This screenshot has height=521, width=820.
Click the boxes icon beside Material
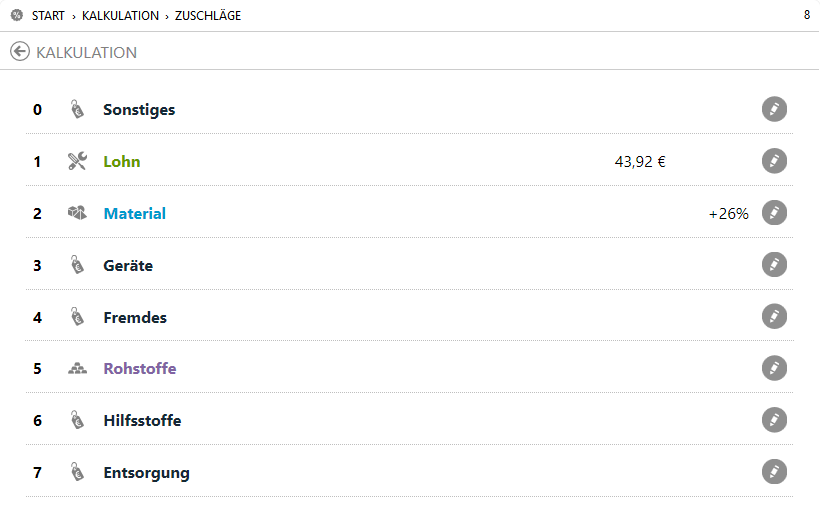point(77,213)
